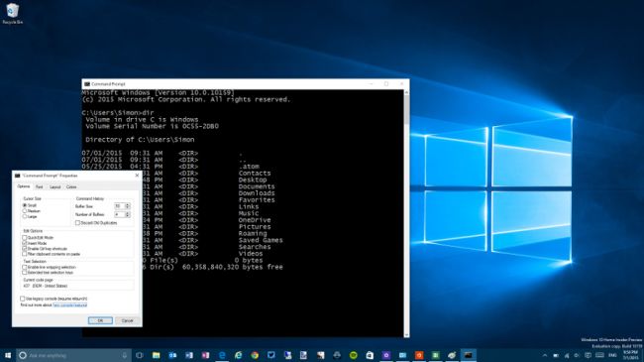Launch Internet Explorer from the taskbar
Image resolution: width=644 pixels, height=362 pixels.
(x=238, y=355)
